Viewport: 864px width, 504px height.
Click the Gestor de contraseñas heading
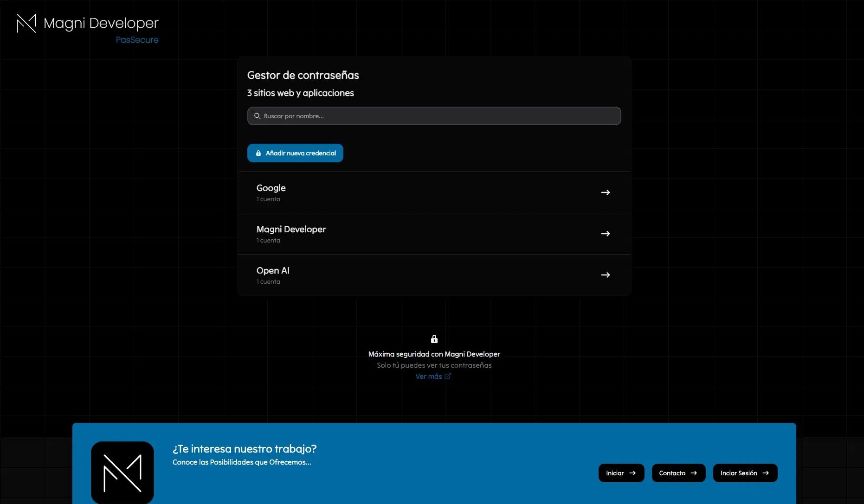coord(303,75)
